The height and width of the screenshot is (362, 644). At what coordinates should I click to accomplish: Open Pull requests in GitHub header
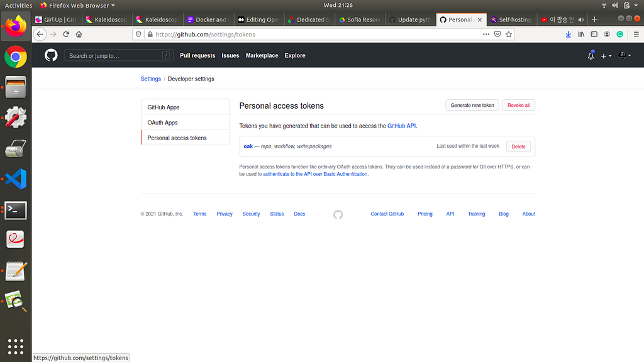(x=197, y=55)
